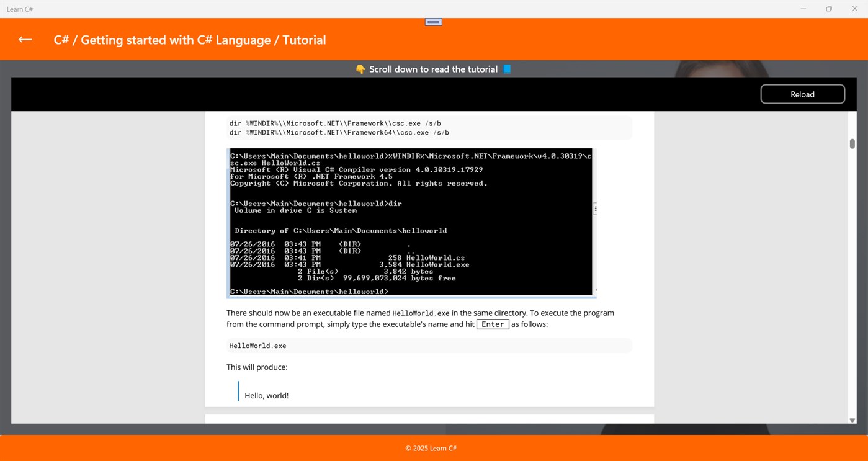Click the tiny scrollbar inside the terminal screenshot

click(594, 208)
